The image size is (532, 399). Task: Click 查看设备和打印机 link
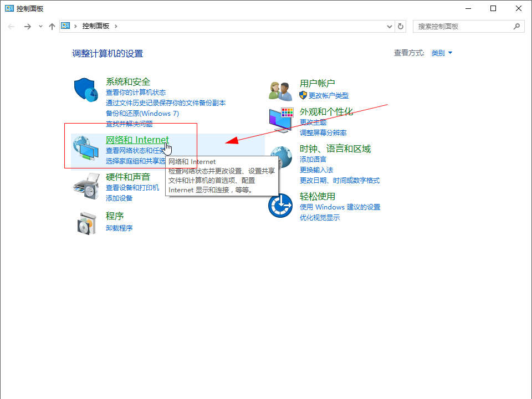(132, 188)
